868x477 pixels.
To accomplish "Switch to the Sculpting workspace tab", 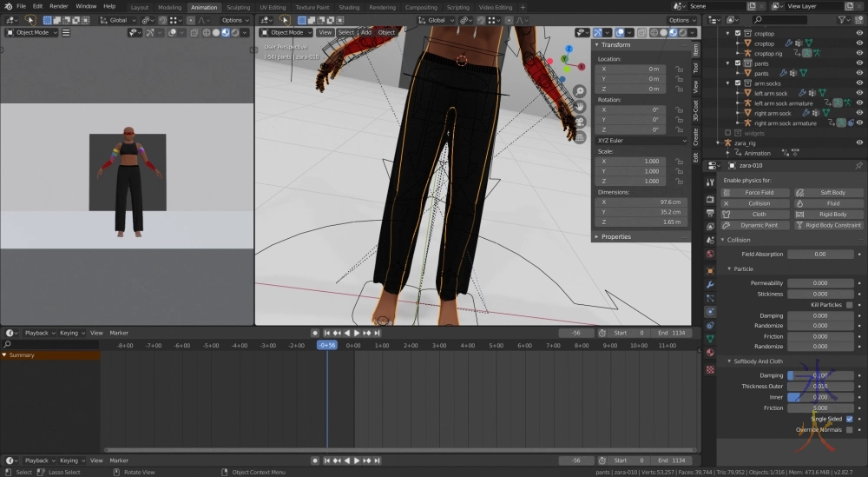I will 238,7.
